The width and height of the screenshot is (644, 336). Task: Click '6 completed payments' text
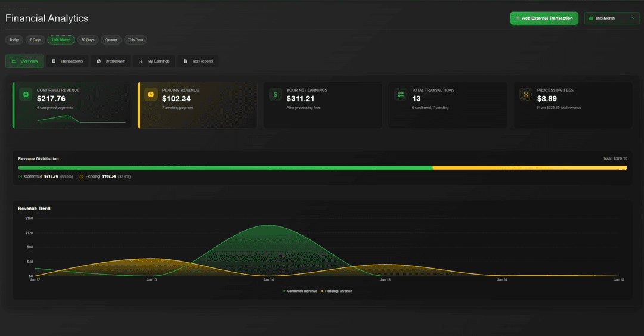(55, 107)
